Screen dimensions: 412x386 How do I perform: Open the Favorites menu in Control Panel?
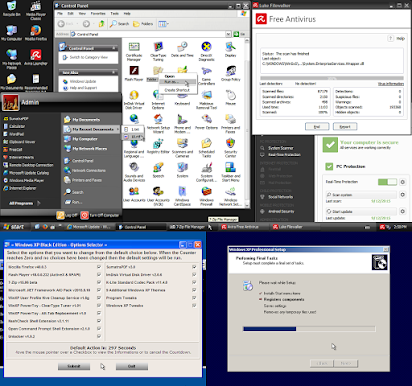pyautogui.click(x=98, y=14)
